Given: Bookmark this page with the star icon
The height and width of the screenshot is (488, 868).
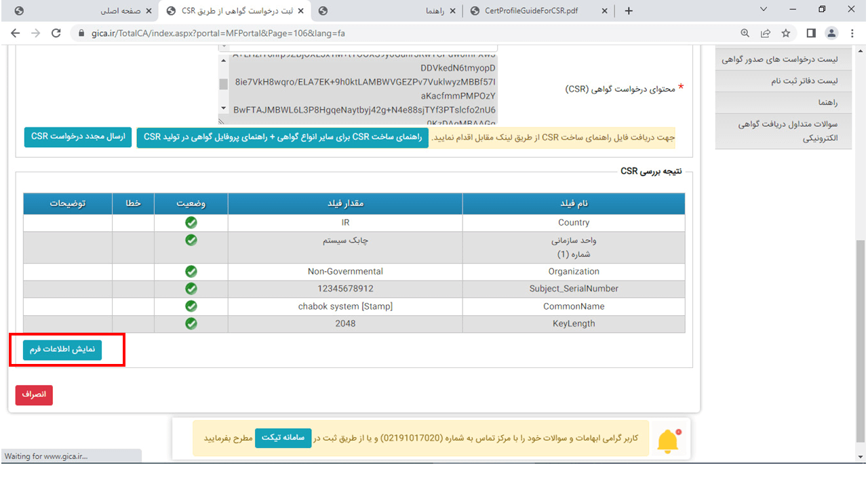Looking at the screenshot, I should click(x=786, y=33).
